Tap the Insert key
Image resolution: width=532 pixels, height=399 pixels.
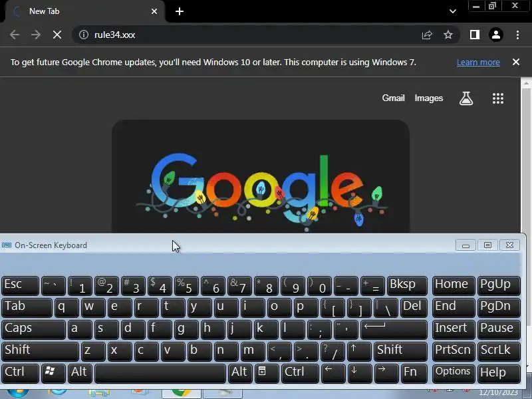[x=454, y=329]
